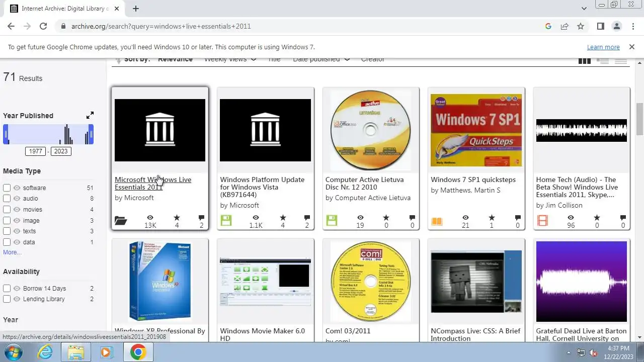Screen dimensions: 644x362
Task: Check the data media type checkbox
Action: pyautogui.click(x=7, y=242)
